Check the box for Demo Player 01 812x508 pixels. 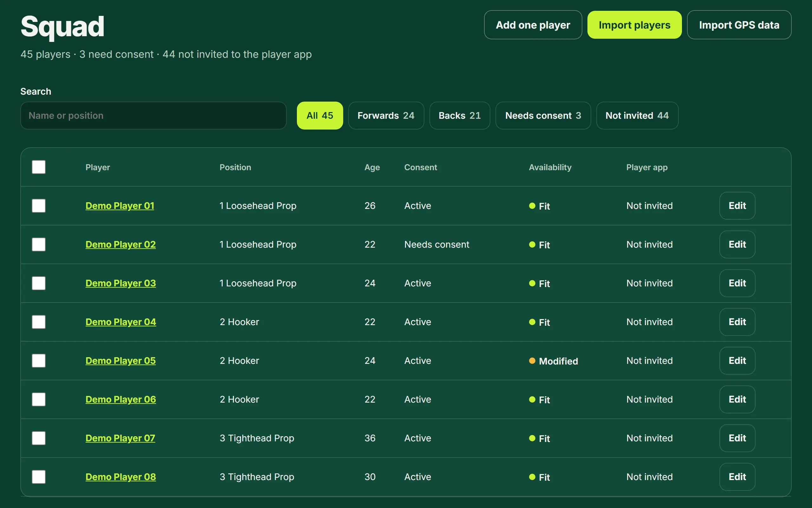39,206
